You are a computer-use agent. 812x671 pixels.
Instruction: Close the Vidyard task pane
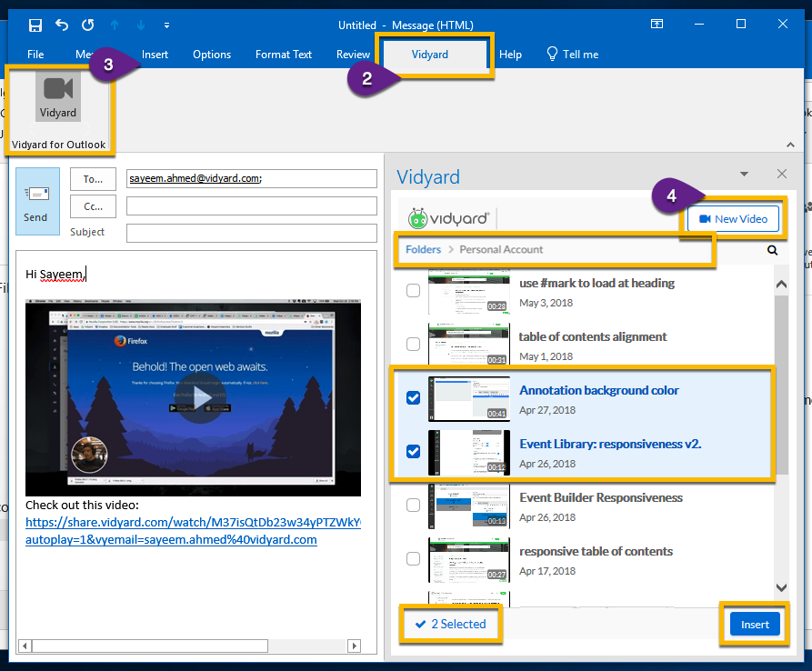coord(782,174)
